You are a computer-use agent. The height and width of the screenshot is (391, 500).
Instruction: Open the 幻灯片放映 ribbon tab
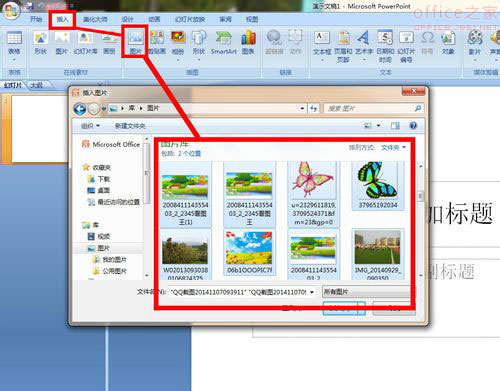190,19
